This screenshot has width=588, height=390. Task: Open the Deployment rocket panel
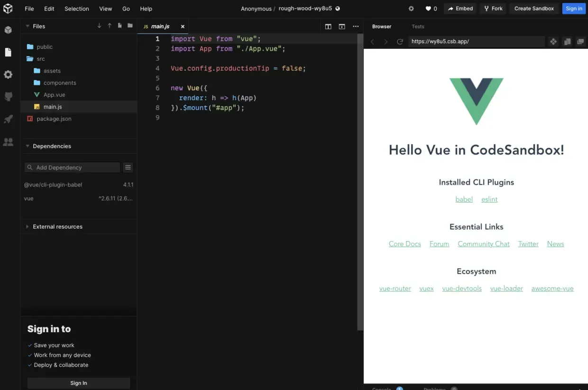pos(8,119)
